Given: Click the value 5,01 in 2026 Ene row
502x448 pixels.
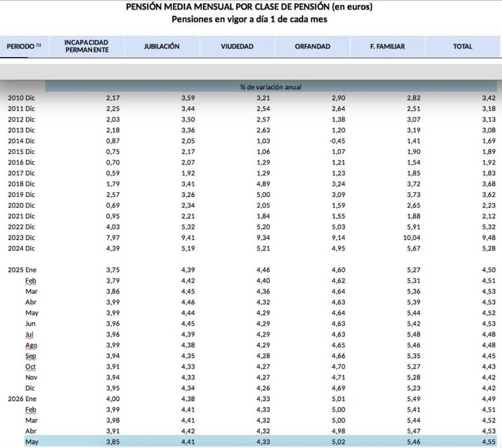Looking at the screenshot, I should click(x=339, y=399).
